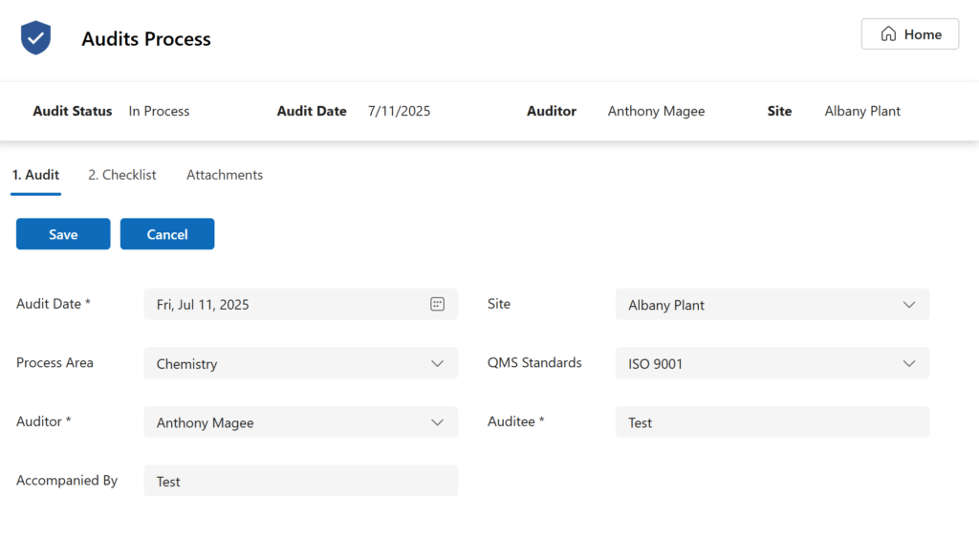Click the Audit Date field Fri, Jul 11, 2025
Viewport: 979px width, 560px height.
300,304
